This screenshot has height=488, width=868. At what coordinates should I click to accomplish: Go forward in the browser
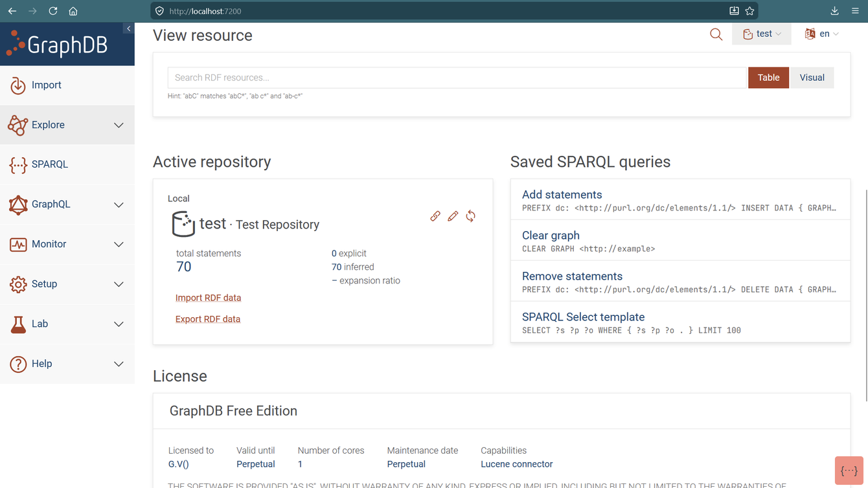click(x=32, y=11)
